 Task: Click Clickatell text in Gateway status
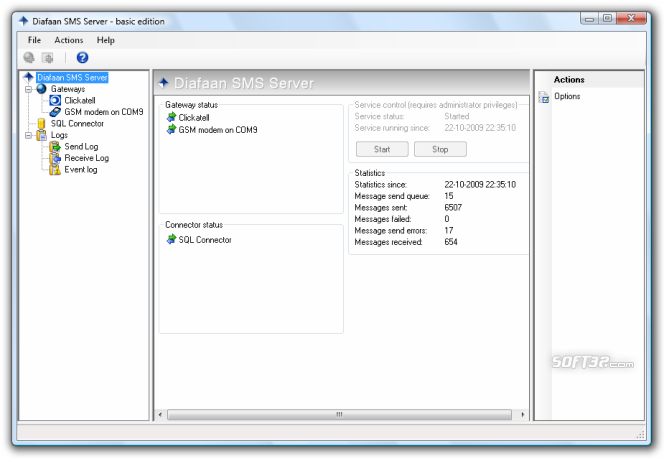pos(194,118)
